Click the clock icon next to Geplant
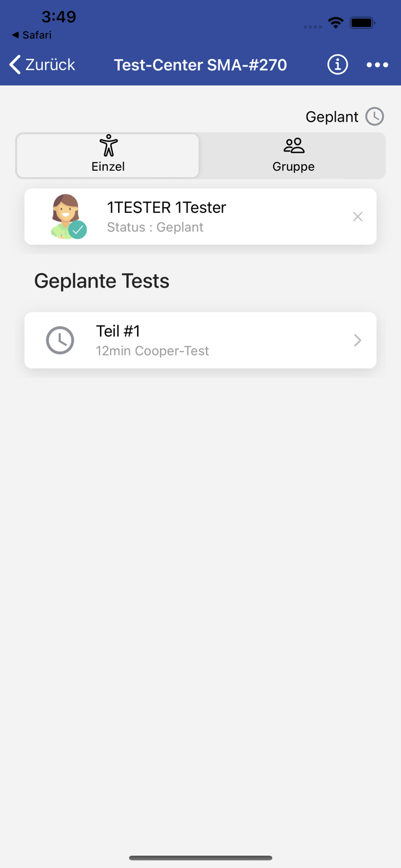This screenshot has width=401, height=868. click(375, 116)
